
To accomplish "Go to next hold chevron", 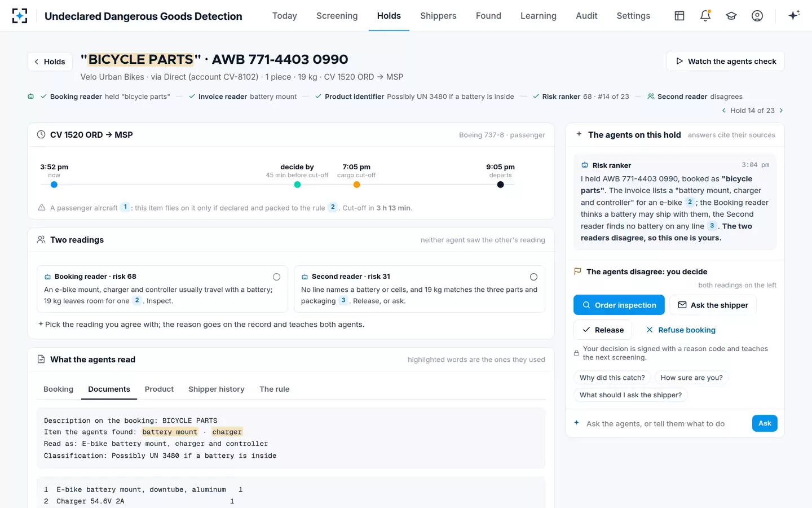I will point(781,111).
